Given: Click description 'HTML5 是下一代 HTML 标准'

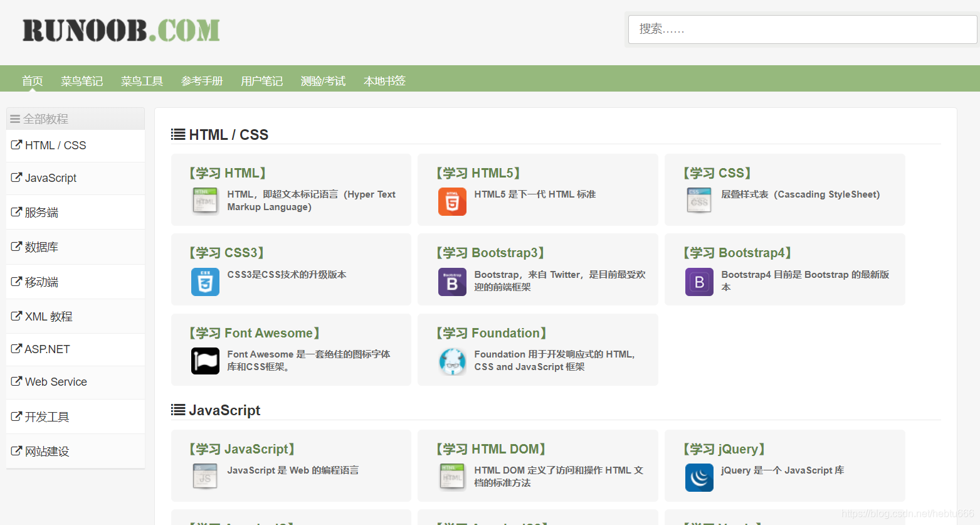Looking at the screenshot, I should click(x=535, y=194).
